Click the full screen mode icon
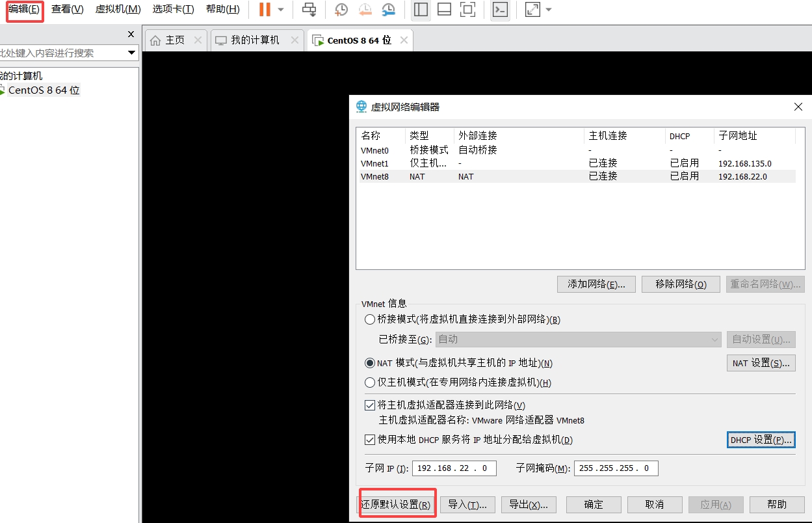This screenshot has width=812, height=523. [467, 10]
